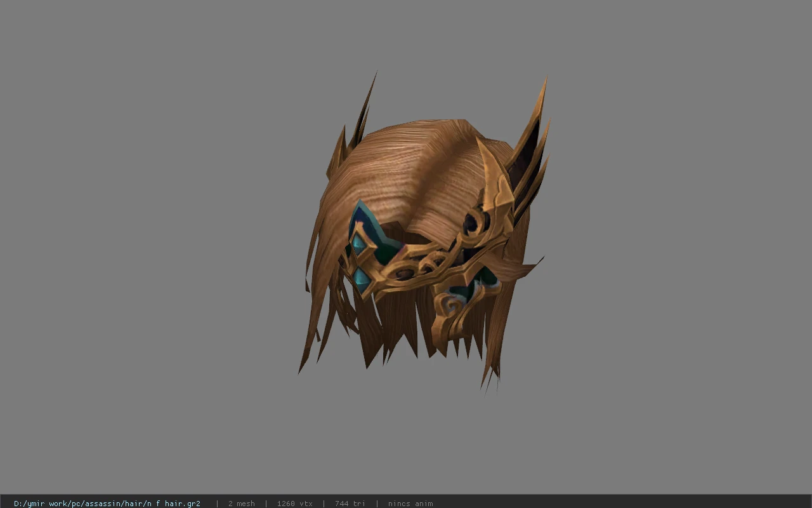Click the '744 tri' triangle count
This screenshot has width=812, height=508.
pyautogui.click(x=350, y=504)
